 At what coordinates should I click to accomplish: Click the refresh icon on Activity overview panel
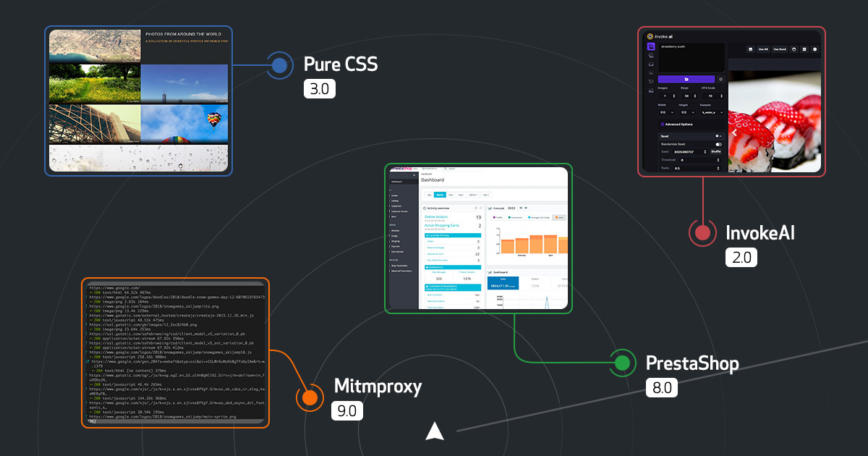(480, 208)
